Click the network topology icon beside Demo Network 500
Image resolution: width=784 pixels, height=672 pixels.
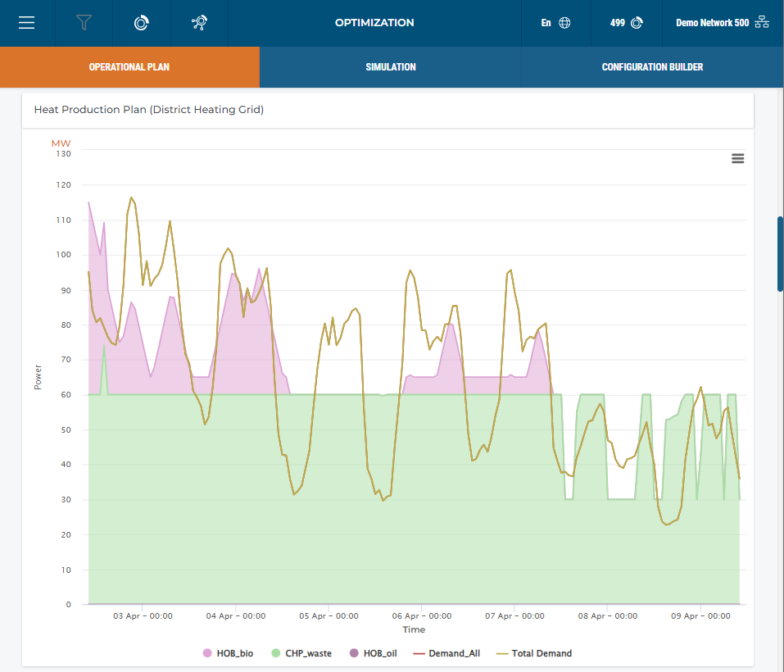click(x=762, y=23)
